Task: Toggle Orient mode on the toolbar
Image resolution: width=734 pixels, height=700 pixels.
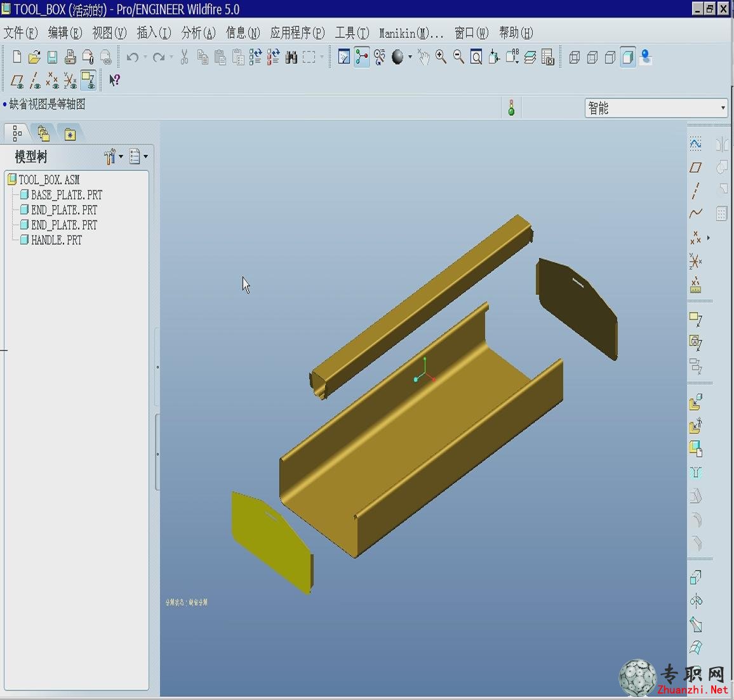Action: coord(380,57)
